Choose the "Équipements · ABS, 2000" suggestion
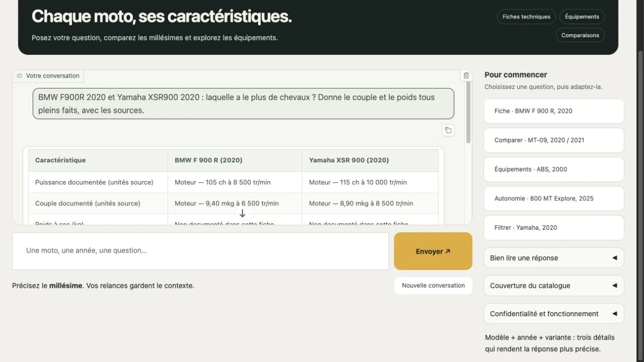 (x=553, y=169)
